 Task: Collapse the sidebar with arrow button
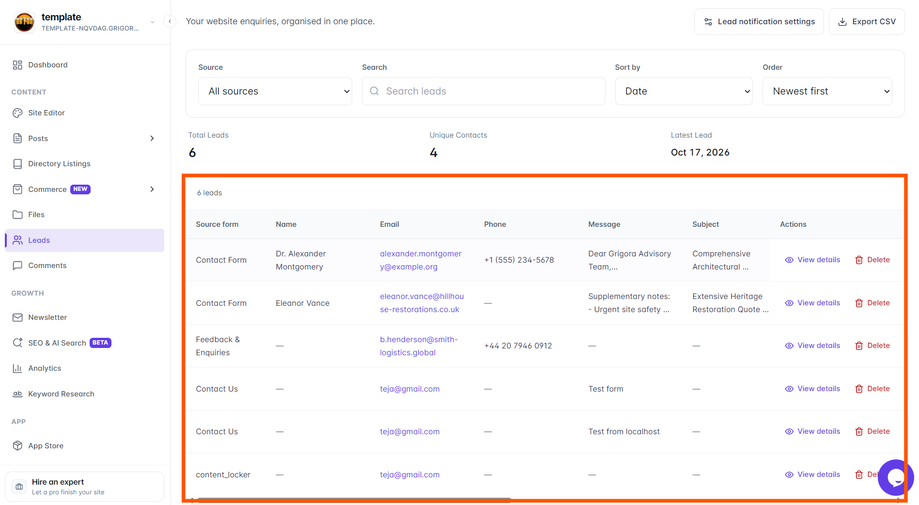tap(169, 22)
